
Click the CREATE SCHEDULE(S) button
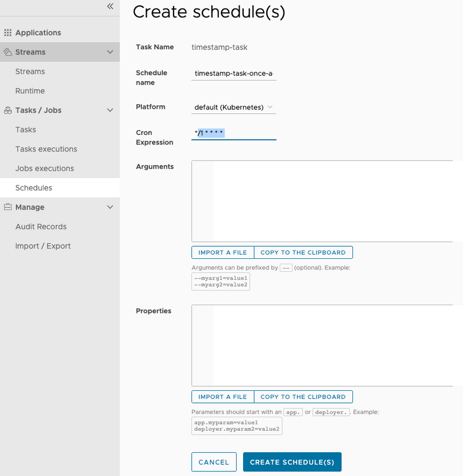pos(292,462)
